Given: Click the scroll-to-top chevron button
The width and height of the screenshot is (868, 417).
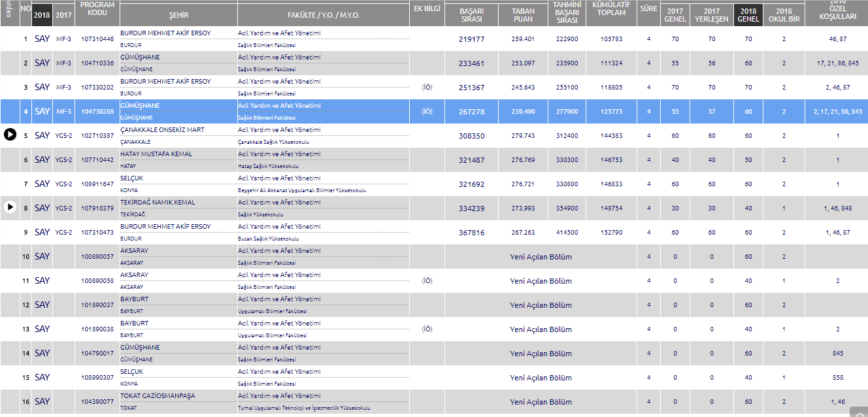Looking at the screenshot, I should [x=858, y=411].
